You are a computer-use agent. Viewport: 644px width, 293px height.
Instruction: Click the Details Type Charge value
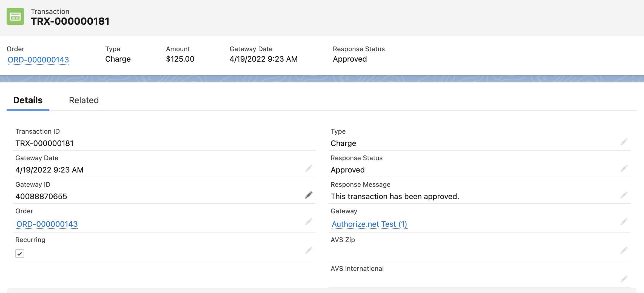(343, 143)
